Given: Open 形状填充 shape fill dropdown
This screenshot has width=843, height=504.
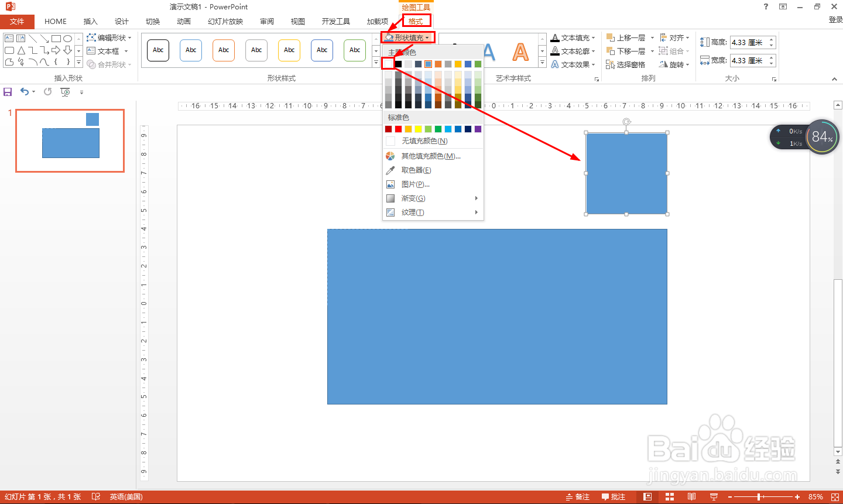Looking at the screenshot, I should 408,37.
